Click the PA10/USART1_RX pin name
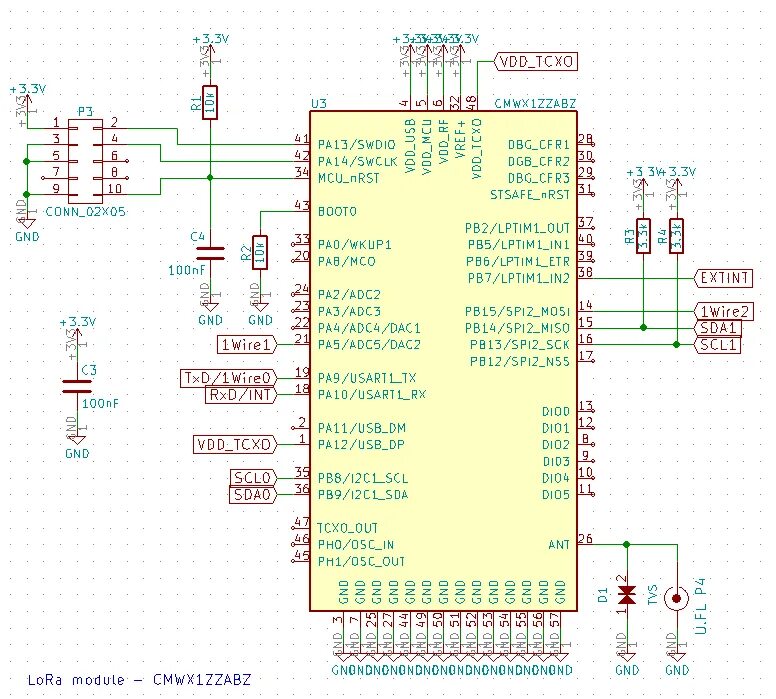 pyautogui.click(x=372, y=395)
